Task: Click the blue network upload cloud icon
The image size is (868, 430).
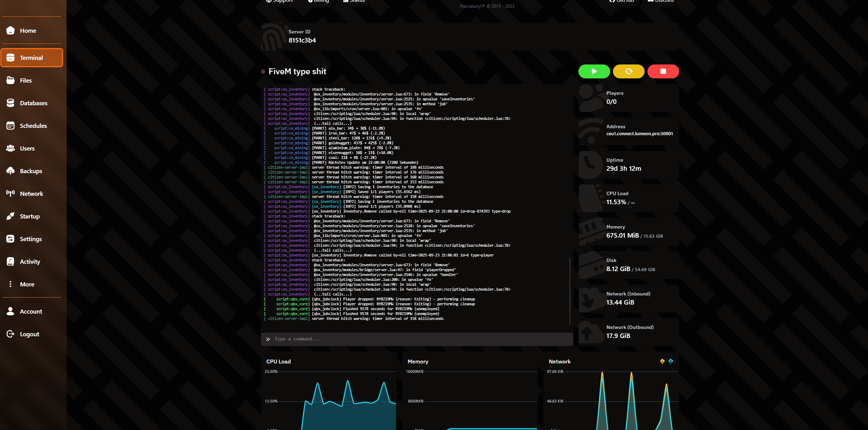Action: pyautogui.click(x=671, y=361)
